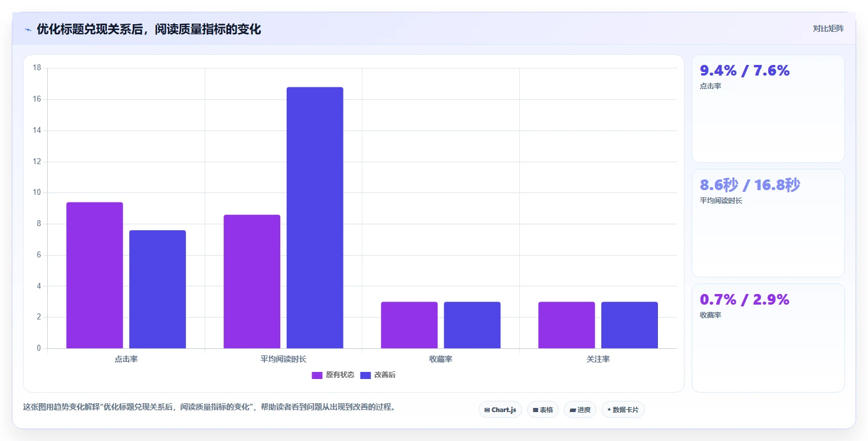Click the 点击率 原有状态 purple bar
Image resolution: width=868 pixels, height=441 pixels.
click(94, 275)
